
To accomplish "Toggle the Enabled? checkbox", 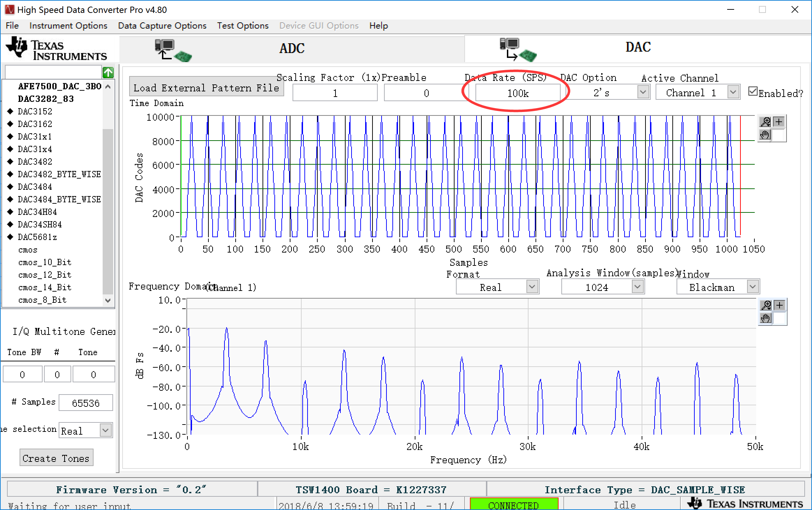I will coord(753,92).
